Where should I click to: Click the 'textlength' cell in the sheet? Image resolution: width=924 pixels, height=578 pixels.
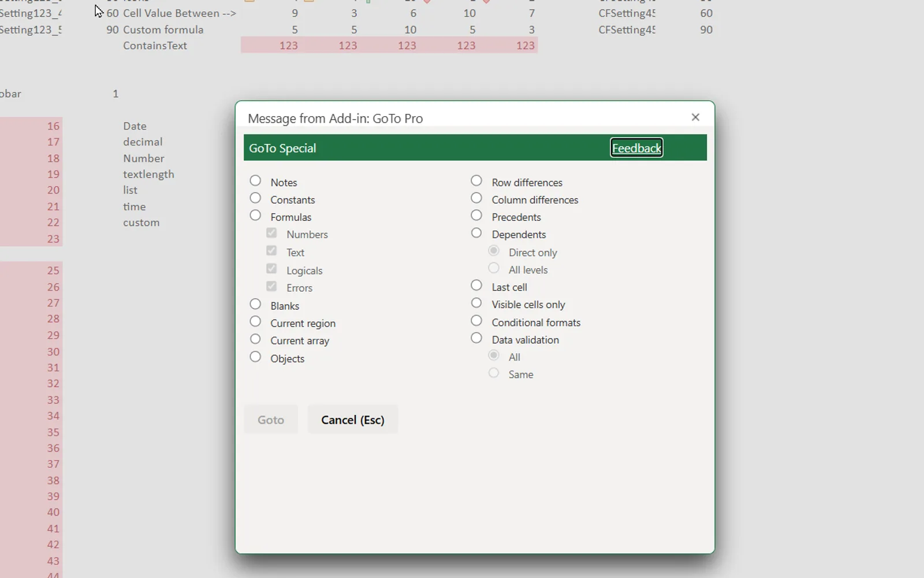(148, 174)
